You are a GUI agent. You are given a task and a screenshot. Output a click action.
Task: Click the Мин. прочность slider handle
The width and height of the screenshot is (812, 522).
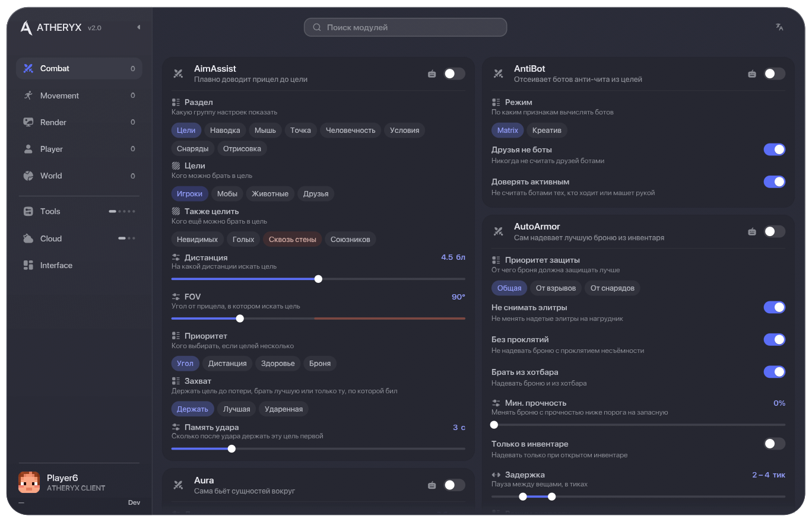coord(494,425)
